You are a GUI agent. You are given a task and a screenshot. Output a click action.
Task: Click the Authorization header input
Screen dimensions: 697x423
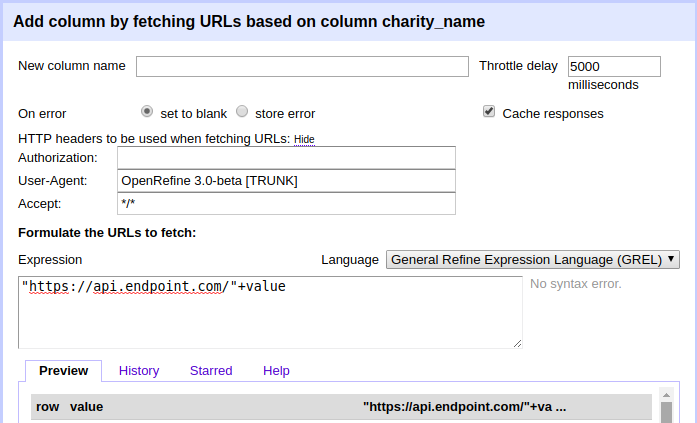(286, 158)
